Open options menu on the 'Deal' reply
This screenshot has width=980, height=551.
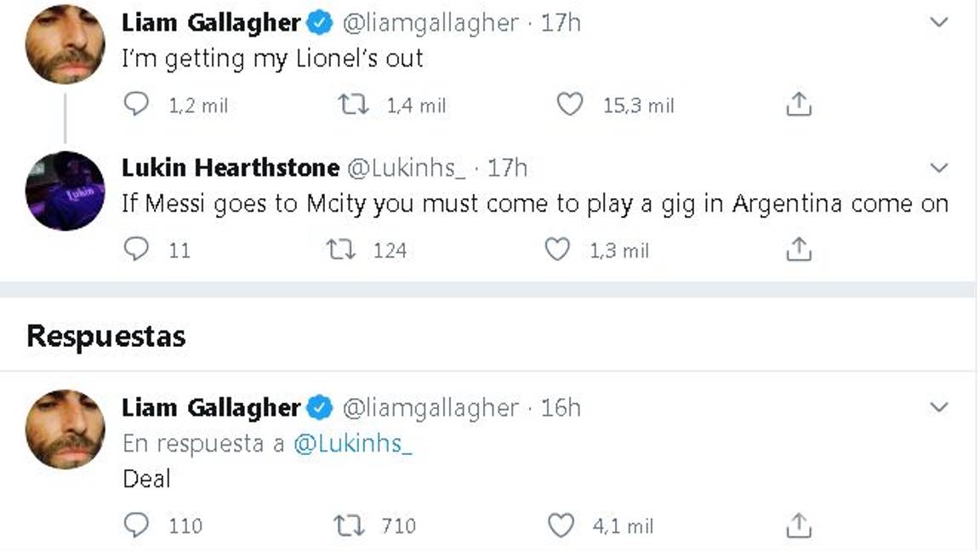(939, 406)
